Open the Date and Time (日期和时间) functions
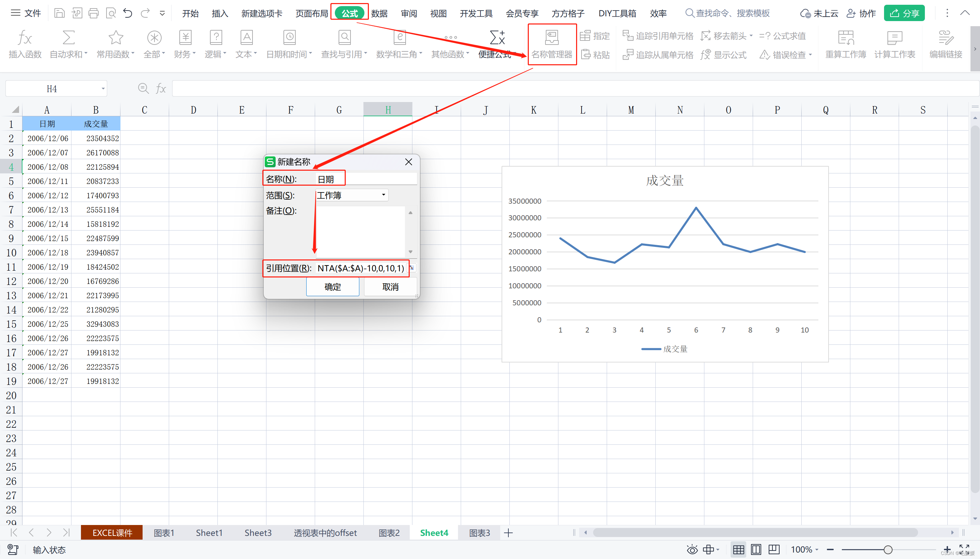This screenshot has width=980, height=559. pyautogui.click(x=289, y=45)
